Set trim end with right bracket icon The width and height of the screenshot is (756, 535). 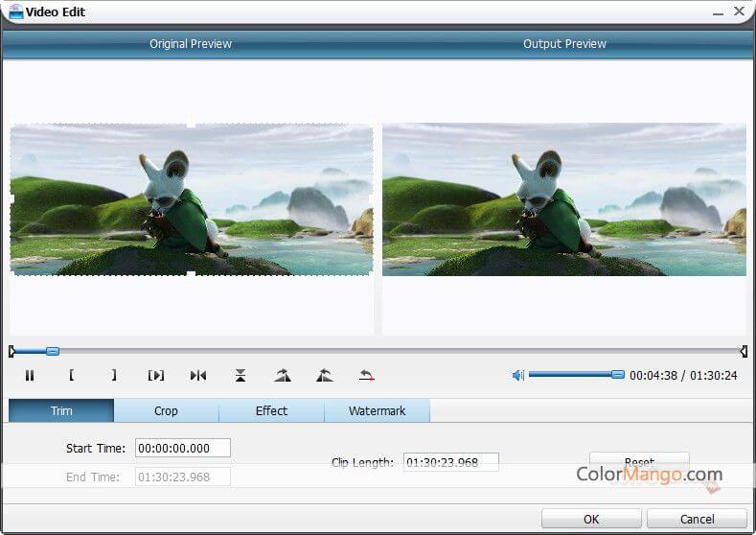click(x=114, y=376)
